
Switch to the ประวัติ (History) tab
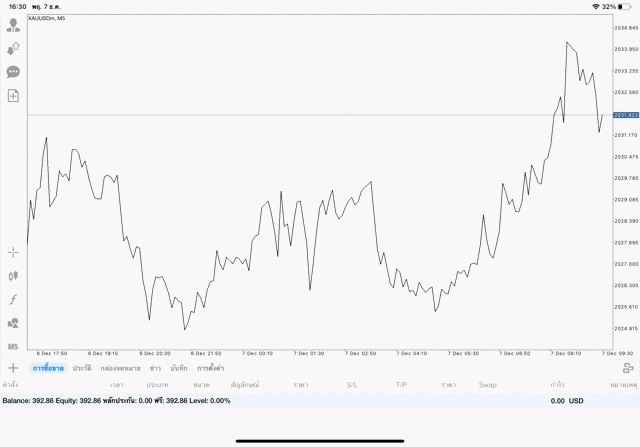tap(82, 368)
